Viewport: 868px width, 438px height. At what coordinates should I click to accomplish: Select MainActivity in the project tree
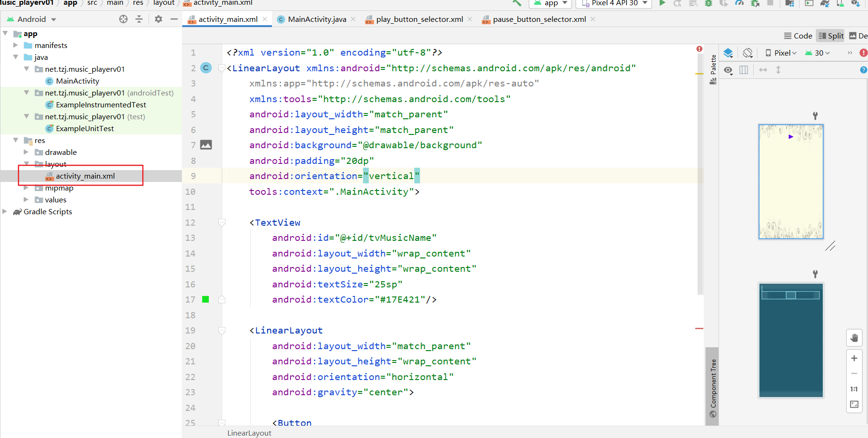coord(77,81)
